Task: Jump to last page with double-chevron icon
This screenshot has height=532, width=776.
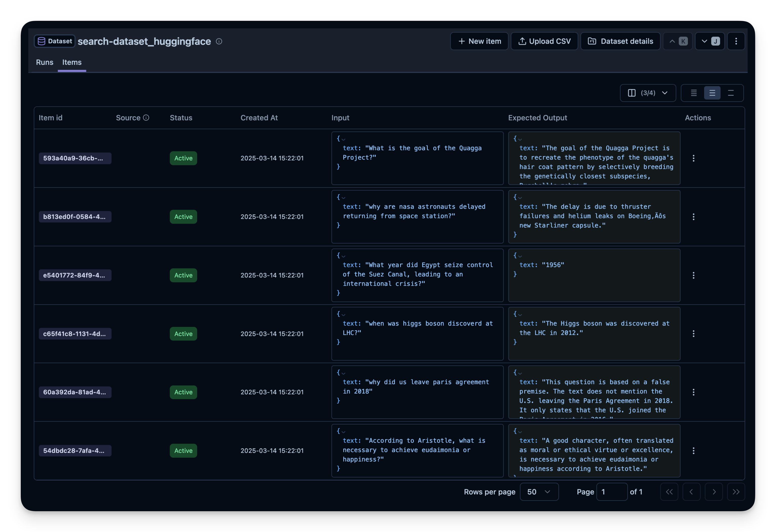Action: point(736,492)
